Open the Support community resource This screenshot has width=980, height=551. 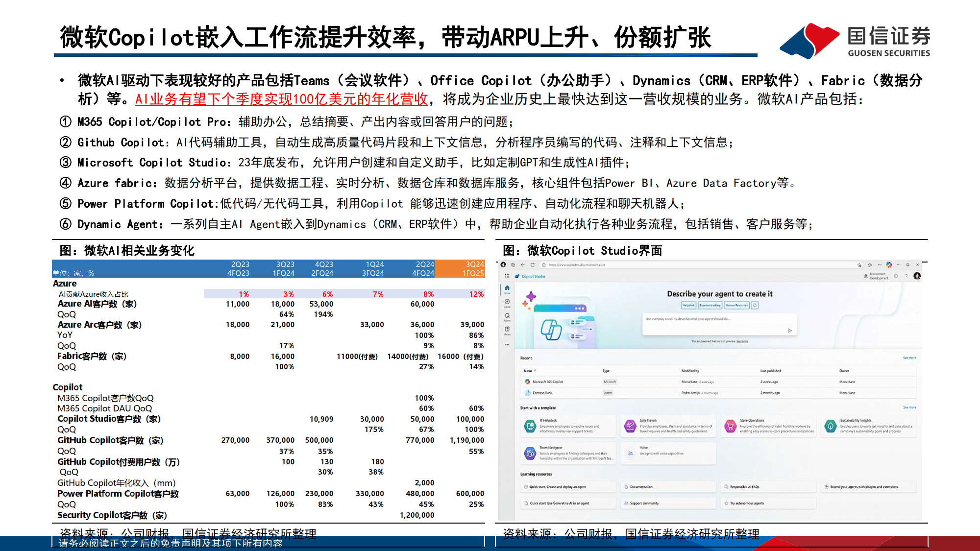(668, 503)
